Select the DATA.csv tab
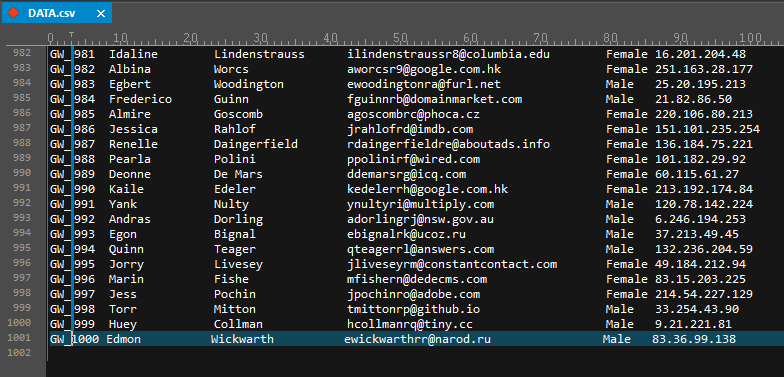Viewport: 784px width, 377px height. pyautogui.click(x=56, y=13)
